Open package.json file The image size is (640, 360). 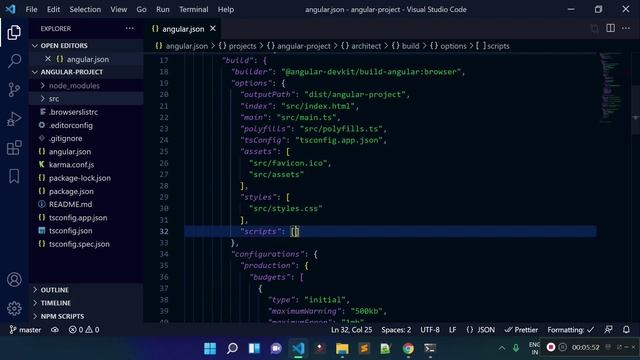click(x=86, y=191)
